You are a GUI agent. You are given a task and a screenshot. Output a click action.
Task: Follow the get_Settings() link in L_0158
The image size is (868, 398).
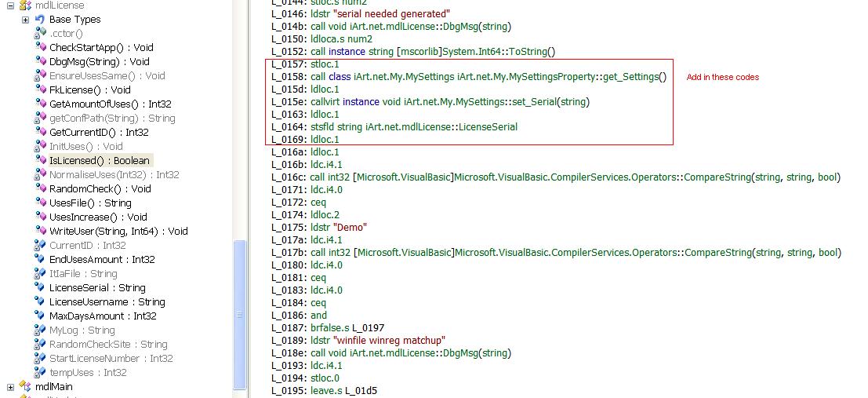[x=635, y=76]
